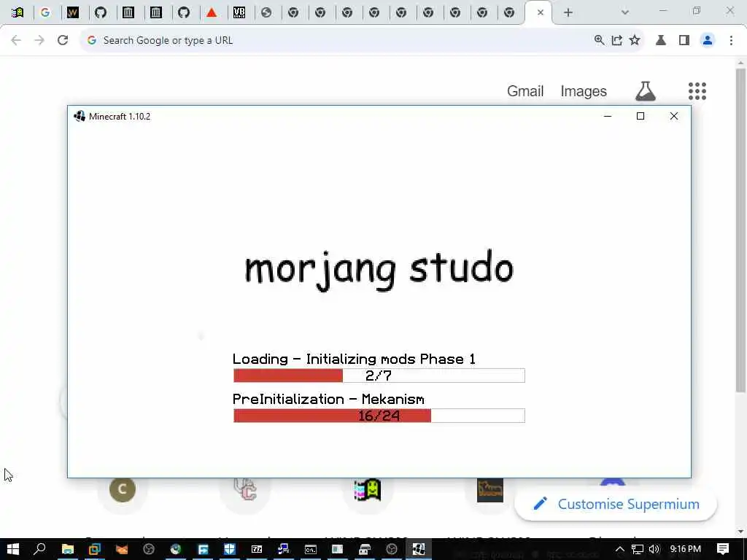The image size is (747, 560).
Task: Open Search Labs flask icon on Google page
Action: click(646, 91)
